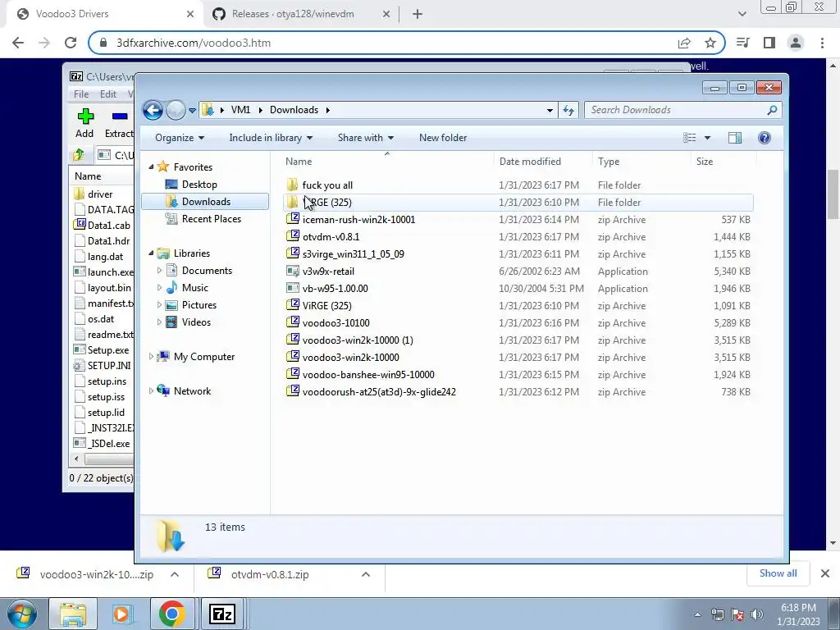Collapse the Favorites tree group
840x630 pixels.
click(151, 167)
